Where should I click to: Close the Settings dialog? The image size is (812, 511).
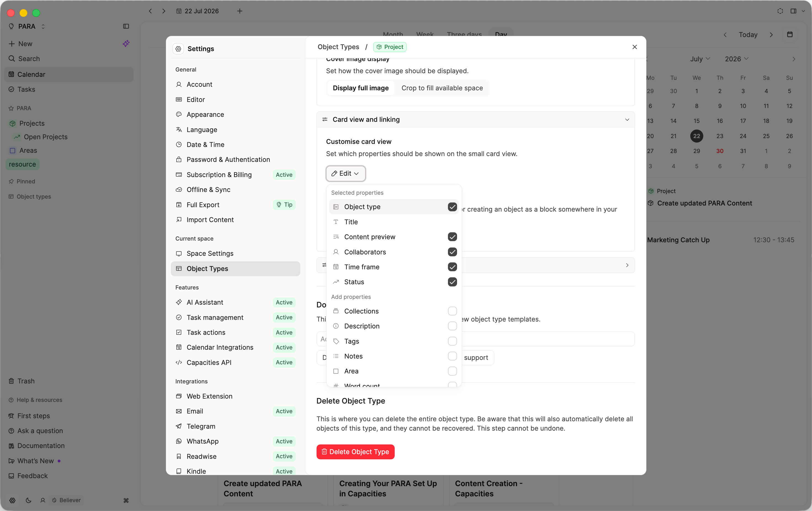[635, 47]
